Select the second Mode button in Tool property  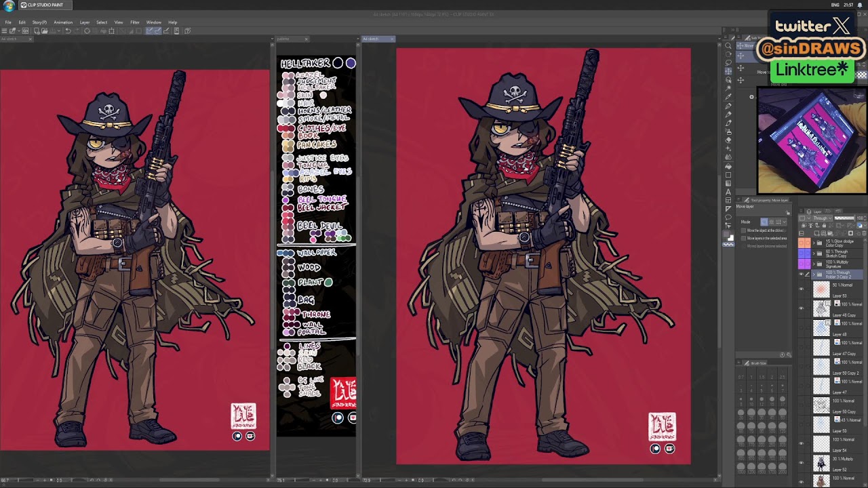(772, 222)
